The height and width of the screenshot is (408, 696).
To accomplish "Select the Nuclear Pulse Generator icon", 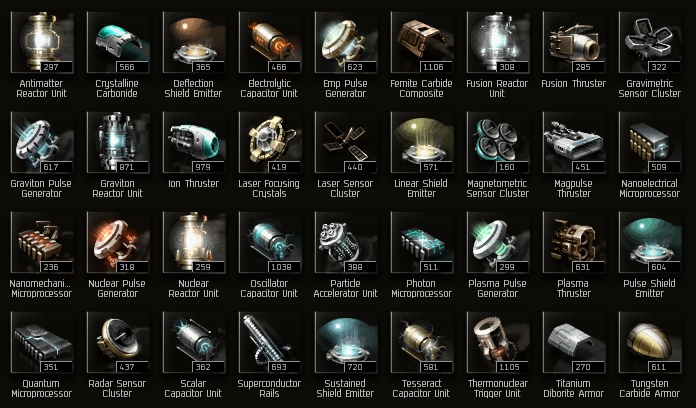I will 118,242.
